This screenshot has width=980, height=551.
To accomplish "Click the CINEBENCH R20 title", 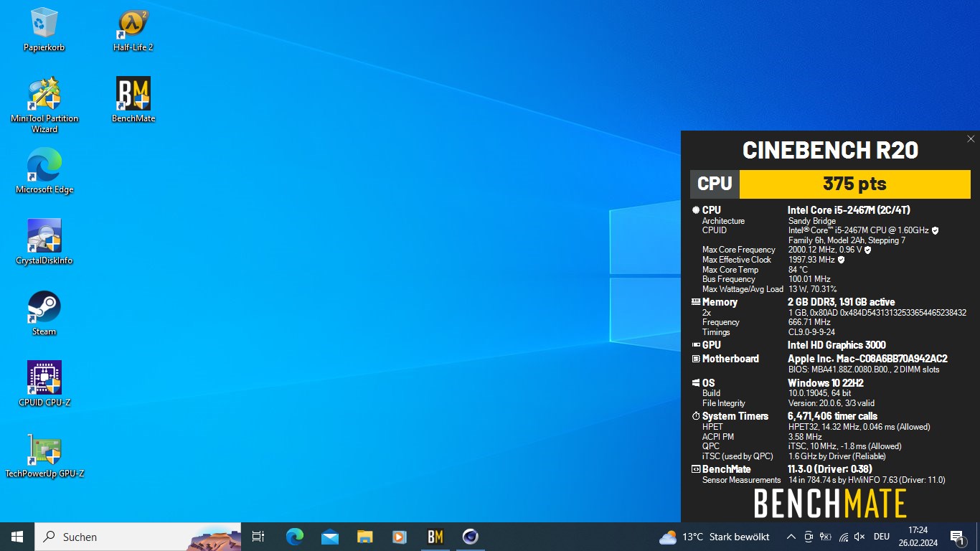I will tap(830, 150).
